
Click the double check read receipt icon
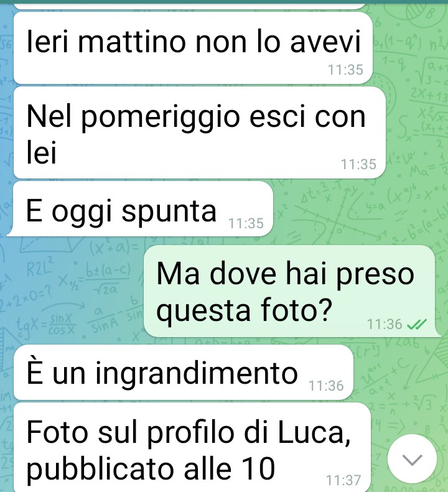417,325
